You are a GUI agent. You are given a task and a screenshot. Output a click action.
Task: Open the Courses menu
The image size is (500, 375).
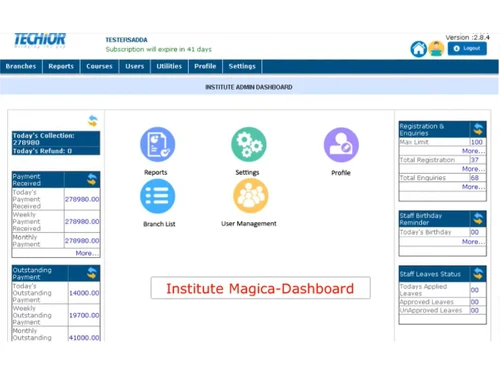99,66
